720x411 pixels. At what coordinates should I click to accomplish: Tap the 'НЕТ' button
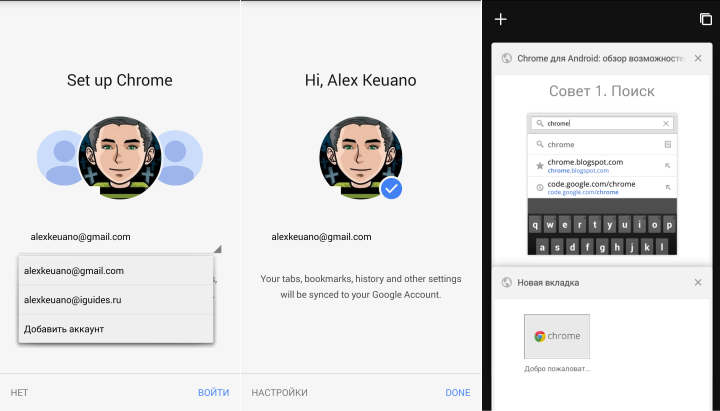[x=19, y=393]
